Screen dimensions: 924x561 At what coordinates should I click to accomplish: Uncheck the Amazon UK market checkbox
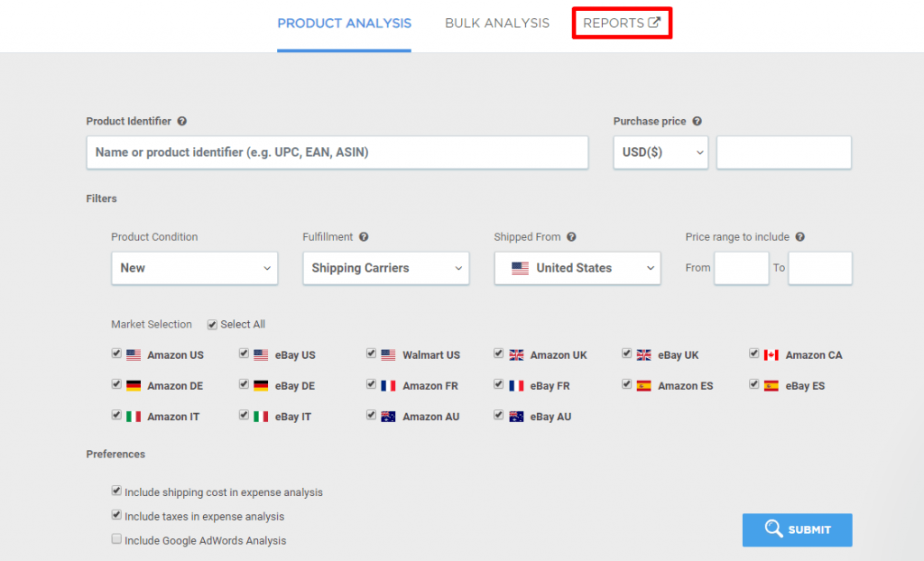pyautogui.click(x=498, y=353)
